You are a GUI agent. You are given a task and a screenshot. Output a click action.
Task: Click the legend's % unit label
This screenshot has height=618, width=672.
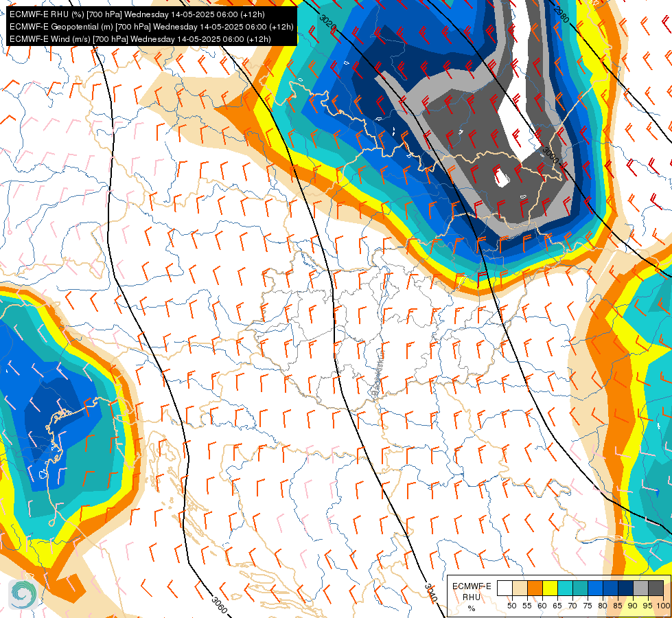click(472, 608)
